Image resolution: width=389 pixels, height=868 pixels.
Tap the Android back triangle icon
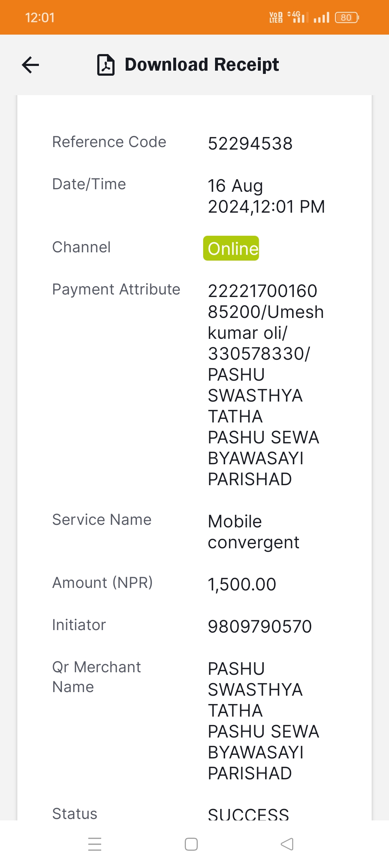287,844
